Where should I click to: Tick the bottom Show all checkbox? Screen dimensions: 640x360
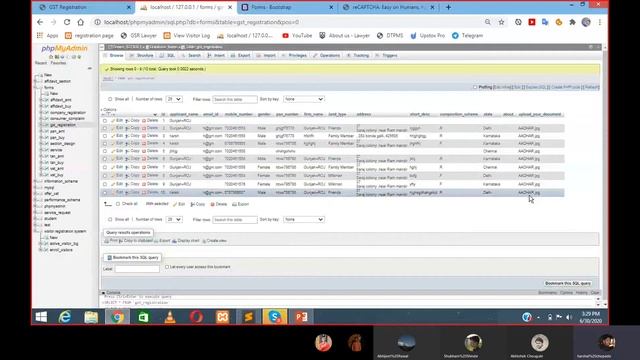point(110,220)
